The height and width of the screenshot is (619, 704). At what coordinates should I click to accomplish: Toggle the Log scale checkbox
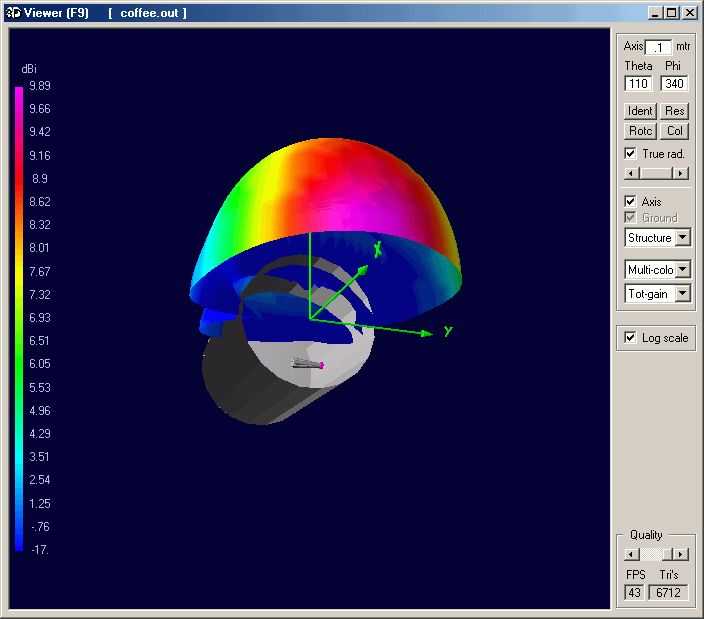pyautogui.click(x=630, y=338)
